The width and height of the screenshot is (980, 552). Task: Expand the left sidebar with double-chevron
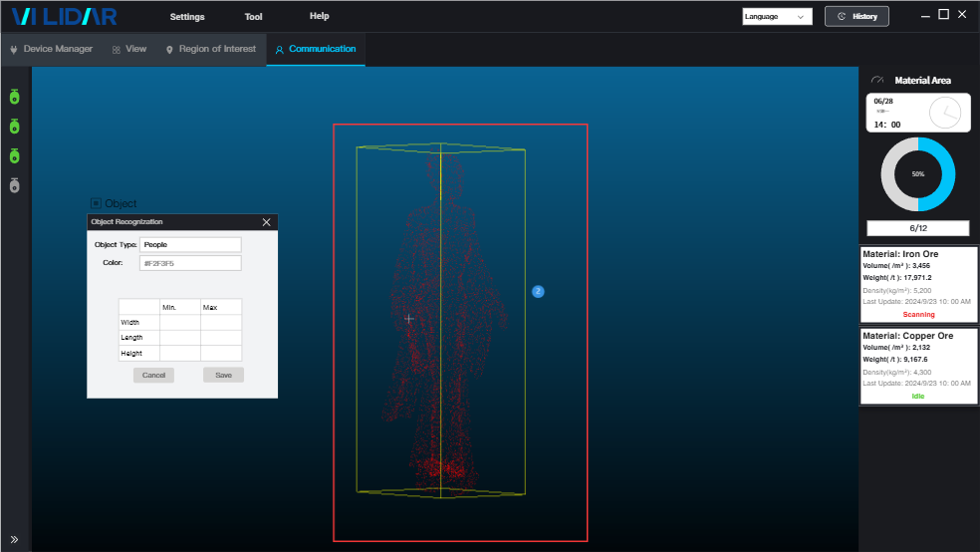14,539
